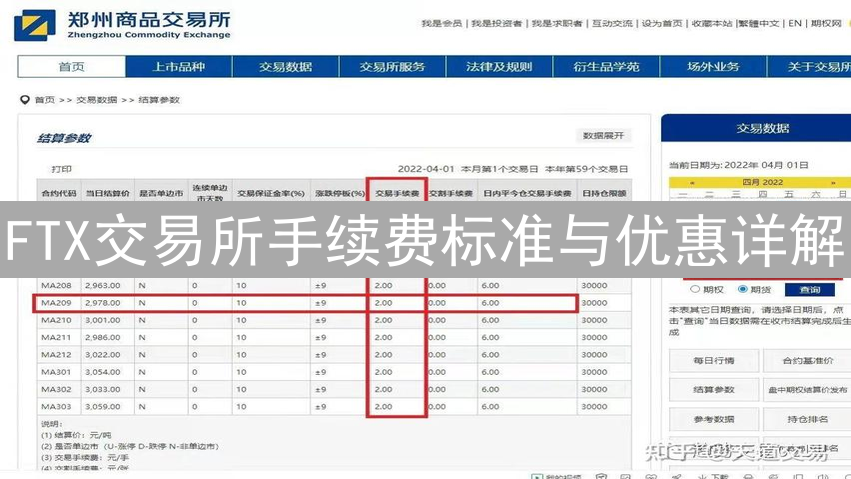Open the 场外业务 navigation menu

pyautogui.click(x=713, y=67)
